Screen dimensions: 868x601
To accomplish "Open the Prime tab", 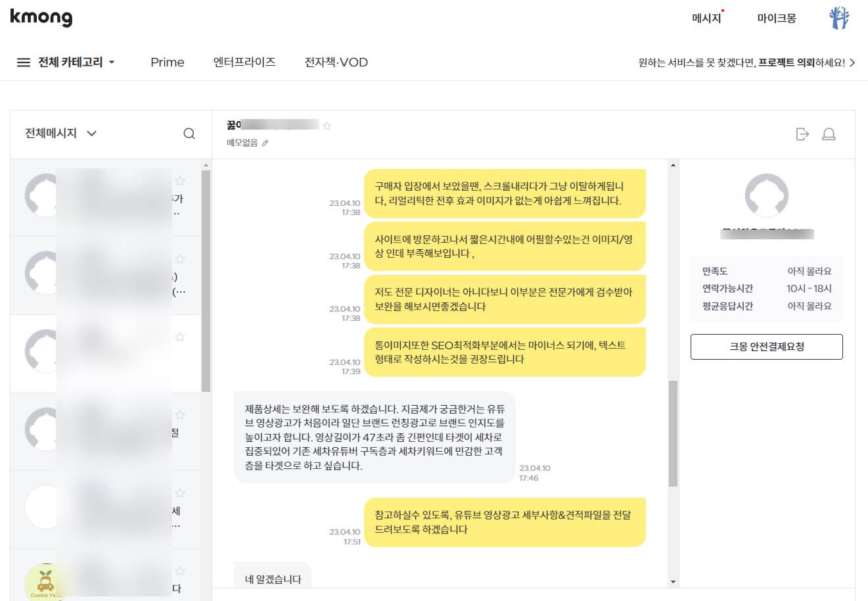I will (x=167, y=62).
